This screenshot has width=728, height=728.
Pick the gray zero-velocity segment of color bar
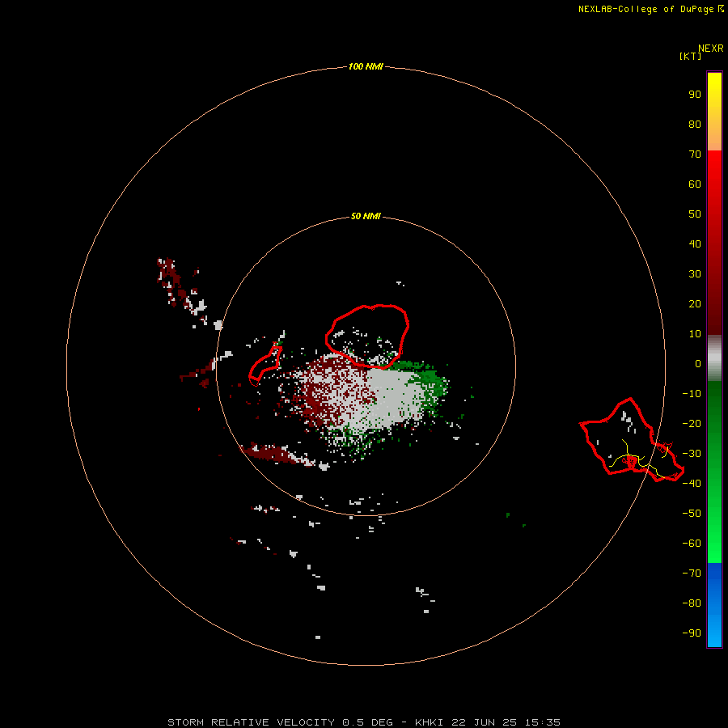click(714, 358)
